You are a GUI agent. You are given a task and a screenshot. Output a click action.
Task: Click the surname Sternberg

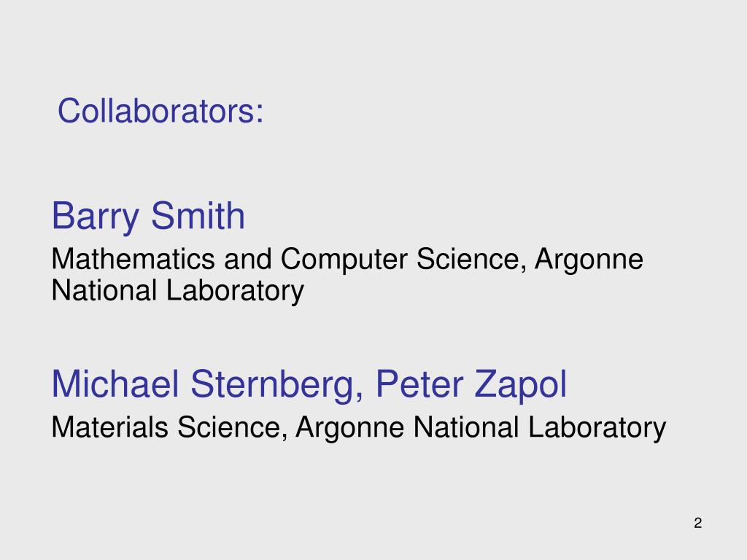pyautogui.click(x=273, y=386)
